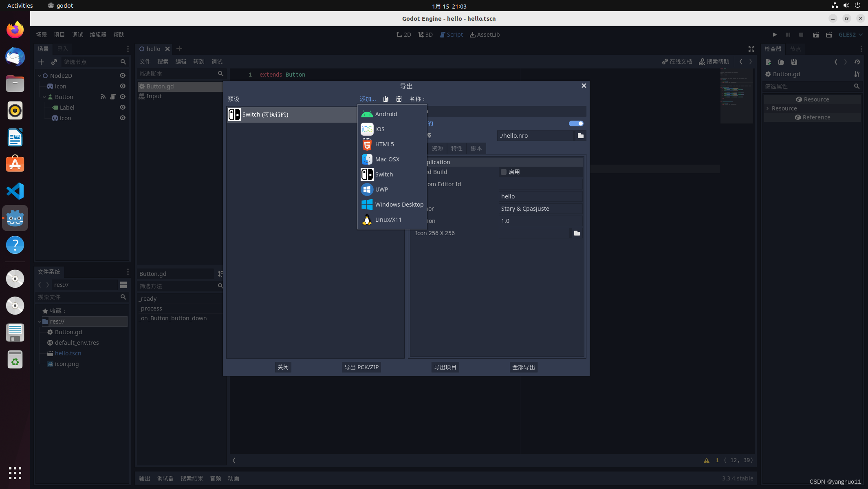This screenshot has width=868, height=489.
Task: Open inspector tool properties icon
Action: point(857,74)
